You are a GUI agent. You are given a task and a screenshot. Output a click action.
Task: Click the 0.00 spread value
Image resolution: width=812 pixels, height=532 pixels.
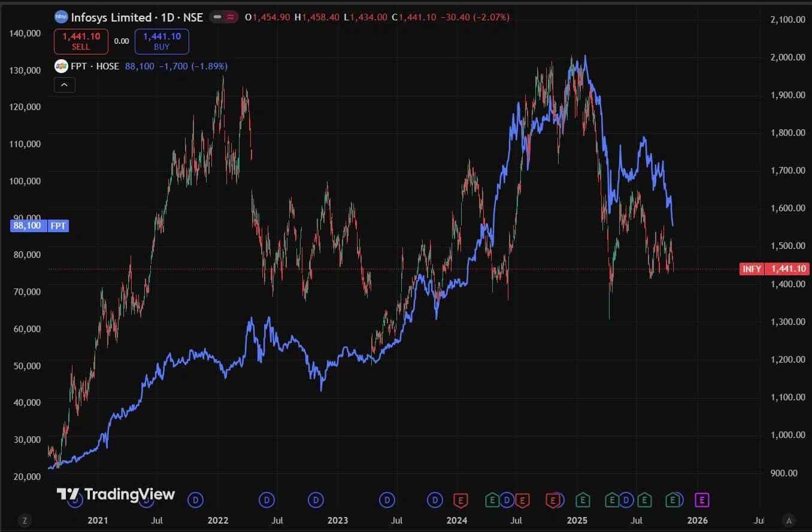point(122,41)
